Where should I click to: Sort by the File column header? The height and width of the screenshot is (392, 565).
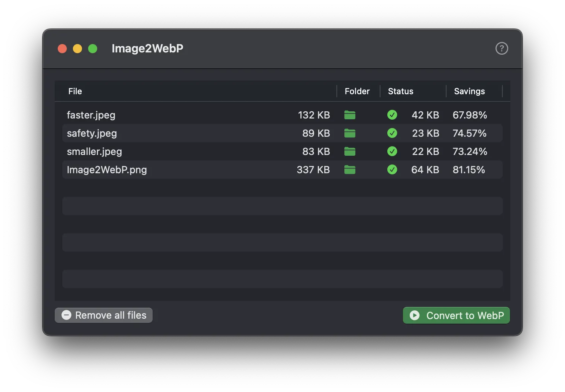pyautogui.click(x=75, y=92)
